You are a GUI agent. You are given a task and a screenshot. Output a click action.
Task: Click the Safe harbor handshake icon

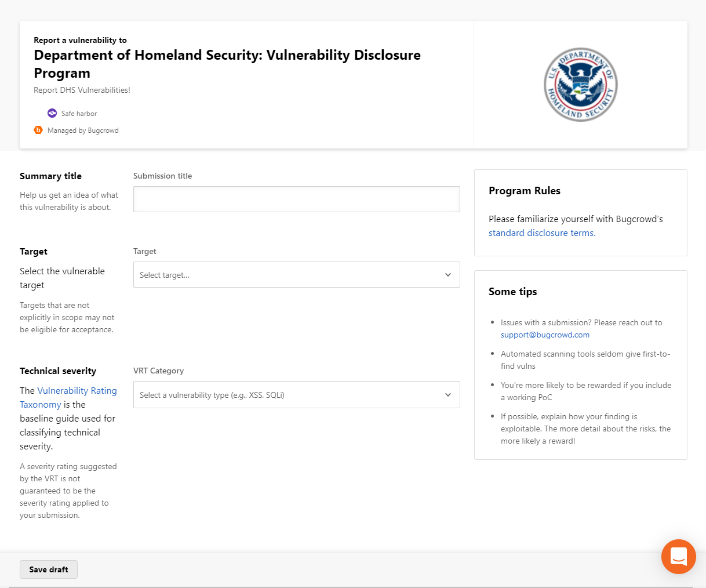(52, 113)
